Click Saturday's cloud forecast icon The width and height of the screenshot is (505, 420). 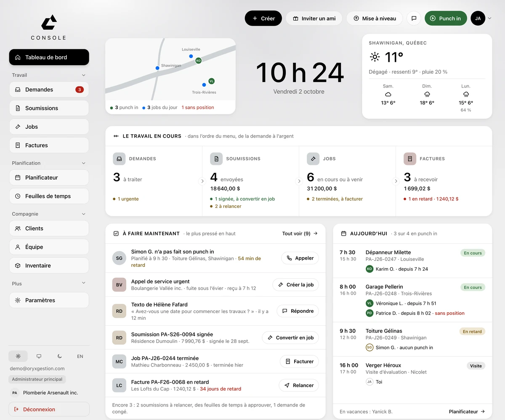[x=388, y=94]
